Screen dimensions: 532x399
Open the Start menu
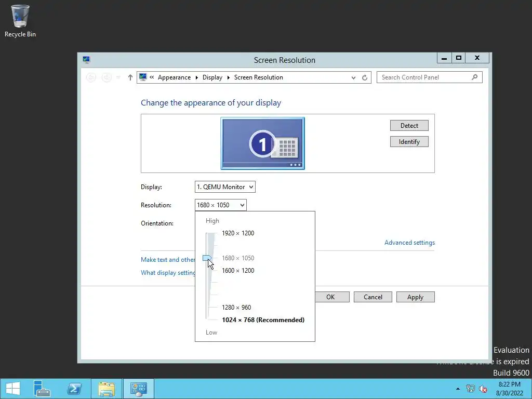coord(13,389)
